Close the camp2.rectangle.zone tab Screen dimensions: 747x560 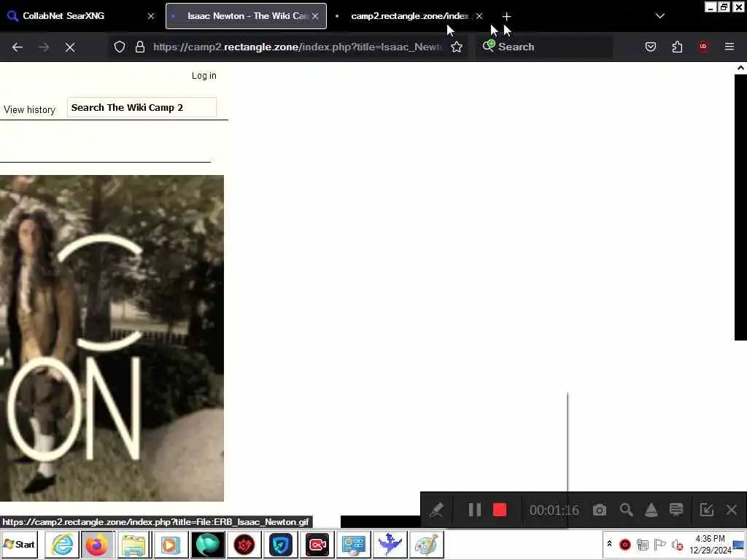click(479, 16)
